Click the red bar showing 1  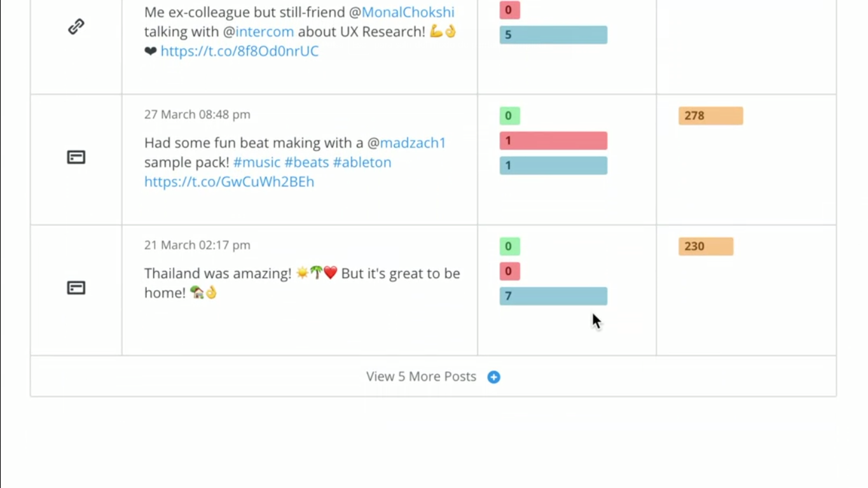coord(553,141)
